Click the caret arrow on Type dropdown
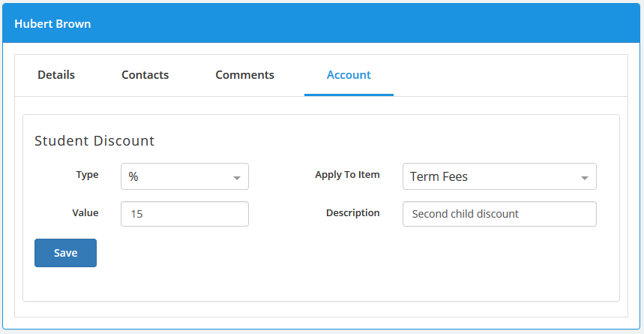This screenshot has height=334, width=644. (237, 178)
